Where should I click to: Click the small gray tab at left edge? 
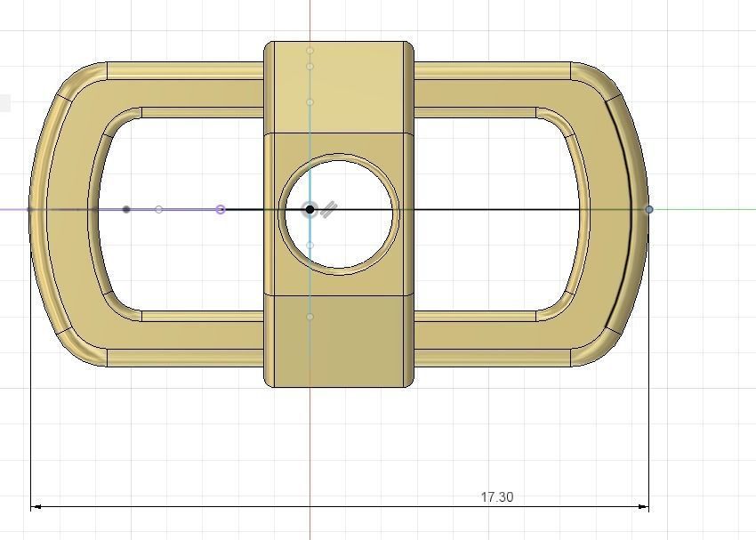coord(4,103)
